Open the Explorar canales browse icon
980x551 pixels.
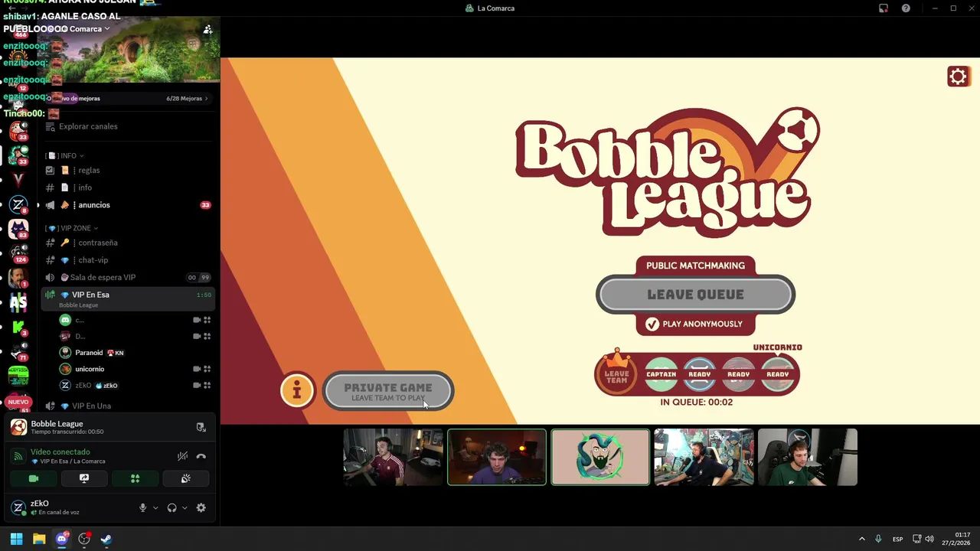click(x=51, y=126)
